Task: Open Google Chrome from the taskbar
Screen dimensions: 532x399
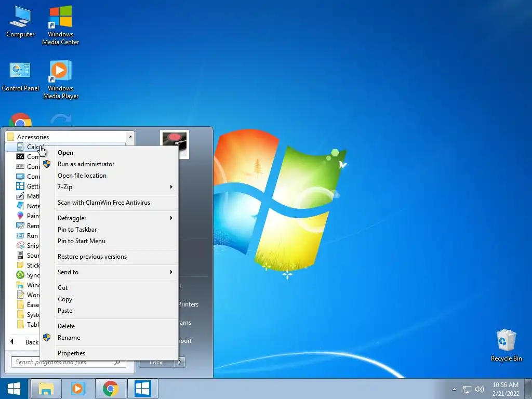Action: (x=110, y=389)
